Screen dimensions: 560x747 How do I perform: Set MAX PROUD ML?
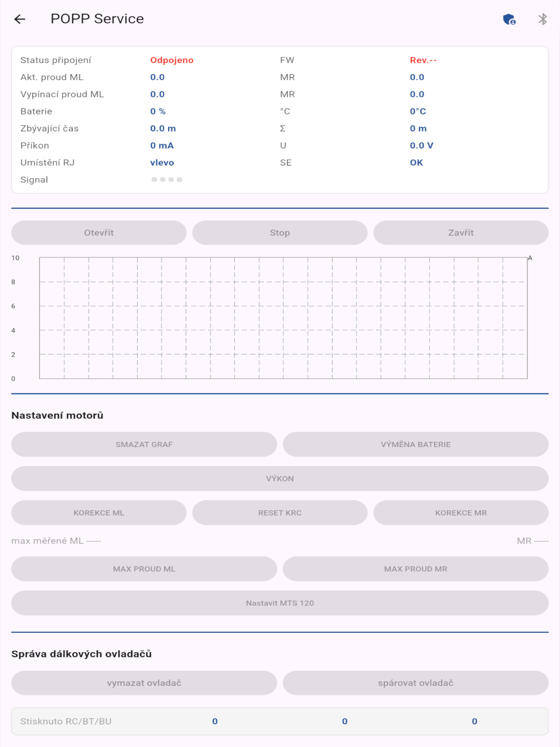(144, 569)
